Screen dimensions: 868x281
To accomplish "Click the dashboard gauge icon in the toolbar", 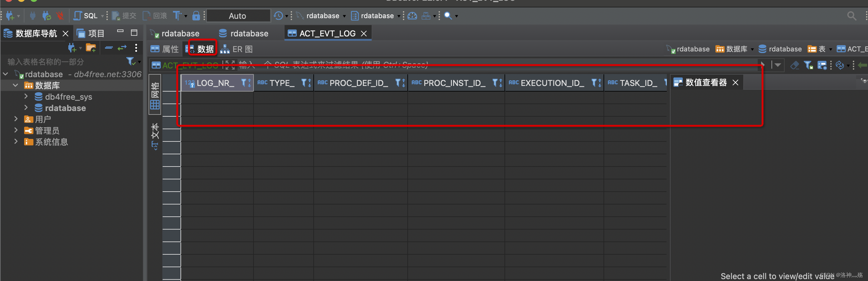I will pos(412,15).
